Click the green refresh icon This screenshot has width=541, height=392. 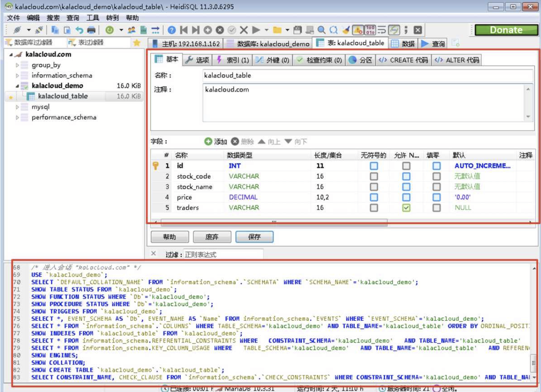pyautogui.click(x=110, y=30)
